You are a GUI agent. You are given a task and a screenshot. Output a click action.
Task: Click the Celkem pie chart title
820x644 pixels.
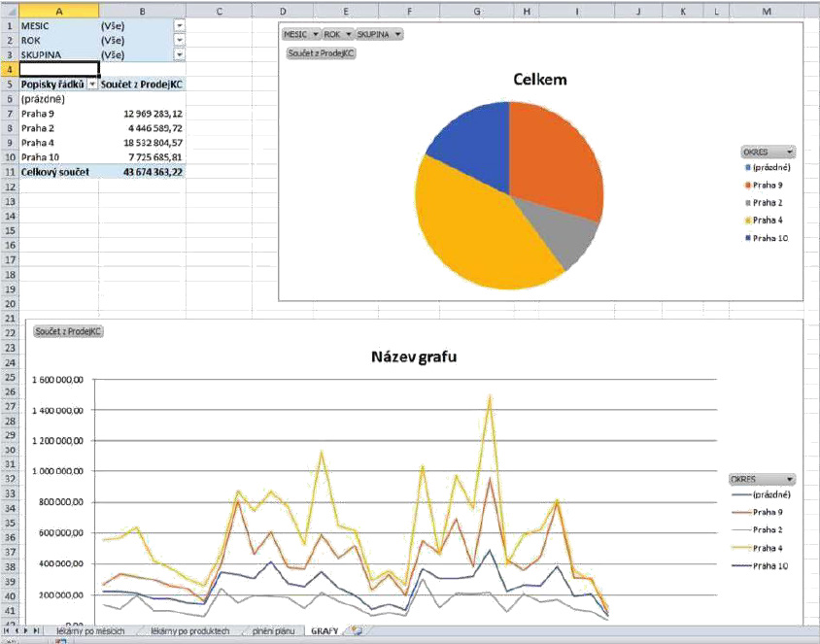click(x=539, y=80)
